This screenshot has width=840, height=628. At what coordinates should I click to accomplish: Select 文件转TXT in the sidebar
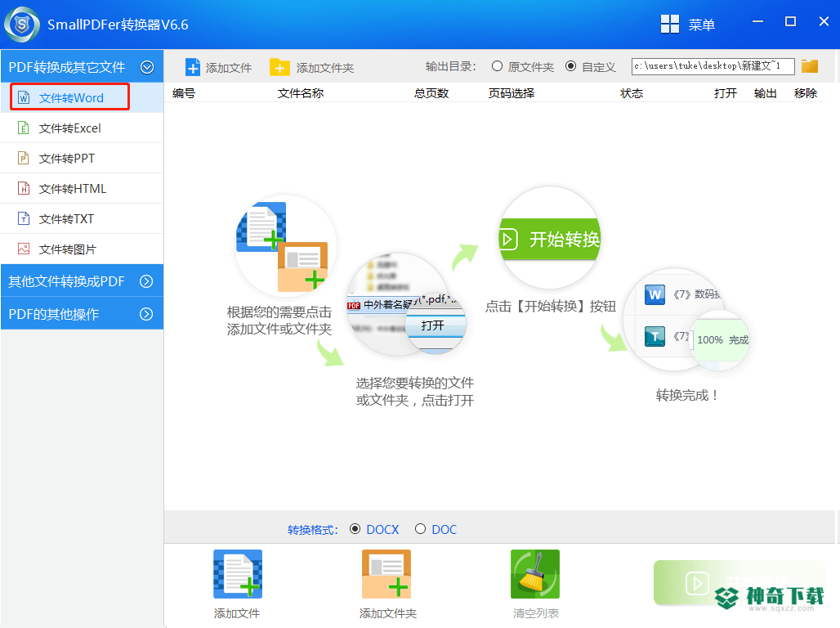82,219
